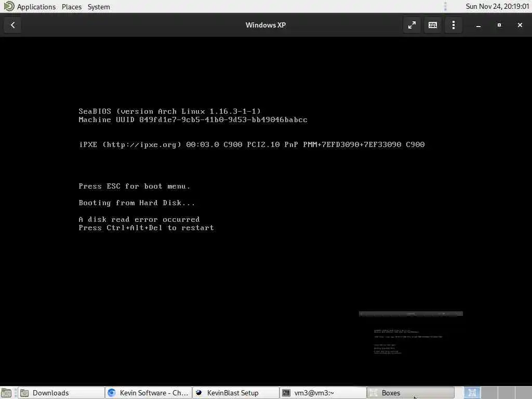Open the Places menu
This screenshot has height=399, width=532.
tap(72, 7)
